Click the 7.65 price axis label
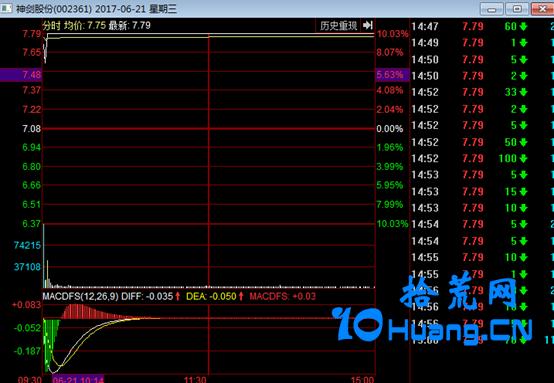Viewport: 554px width, 383px height. 31,53
